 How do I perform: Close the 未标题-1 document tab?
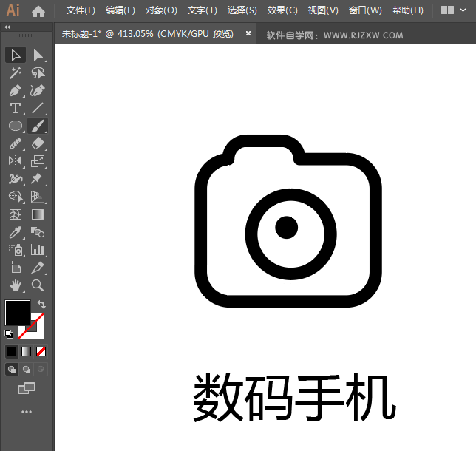248,33
